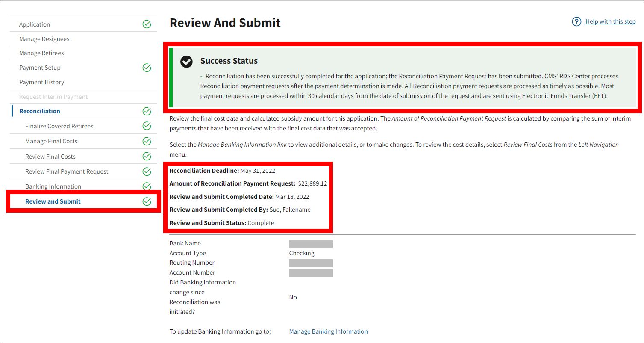Click the Manage Final Costs checkmark icon
This screenshot has height=343, width=644.
click(x=147, y=141)
